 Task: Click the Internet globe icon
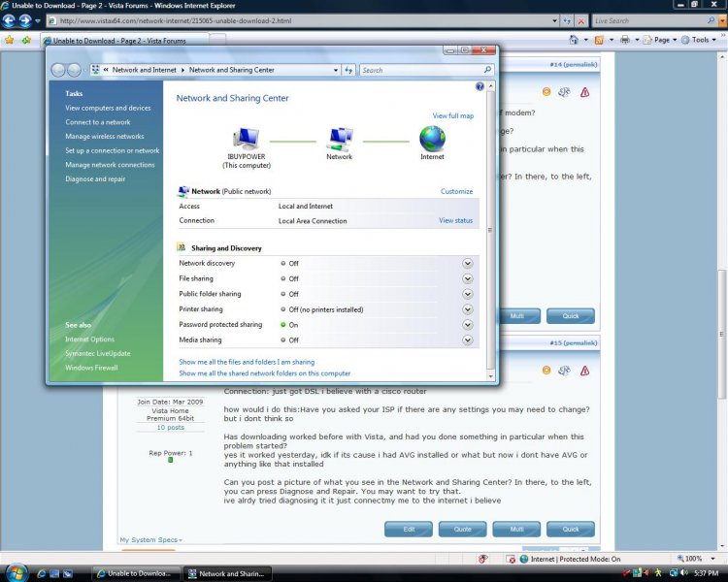tap(432, 139)
